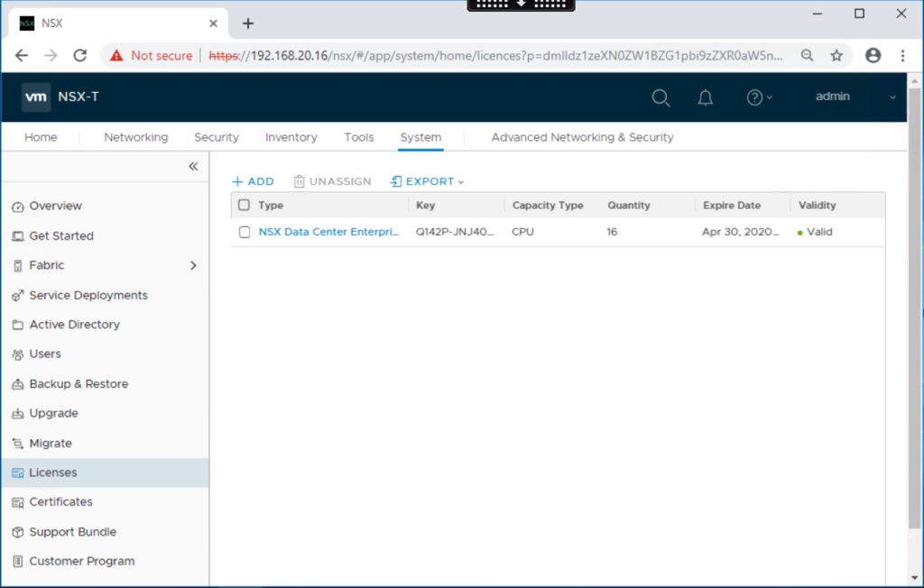Click the Overview gauge icon

18,207
